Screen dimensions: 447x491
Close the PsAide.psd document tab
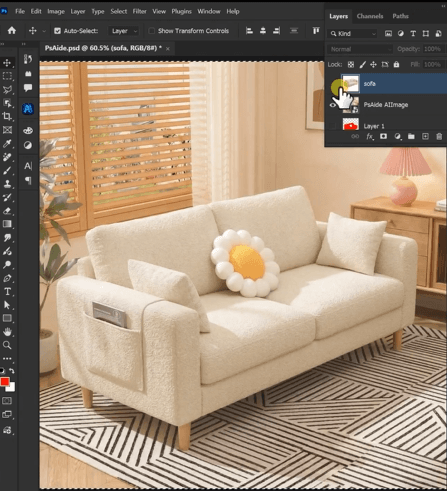[x=168, y=49]
